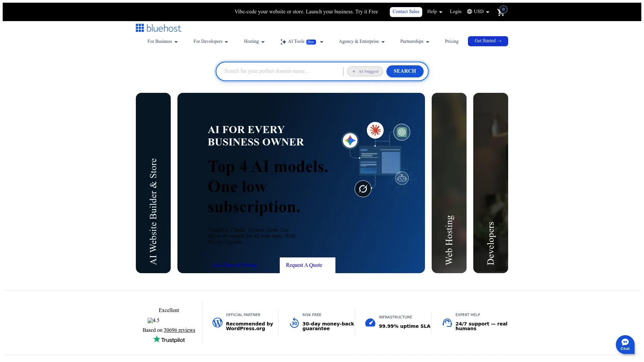Expand the For Developers menu

coord(211,42)
